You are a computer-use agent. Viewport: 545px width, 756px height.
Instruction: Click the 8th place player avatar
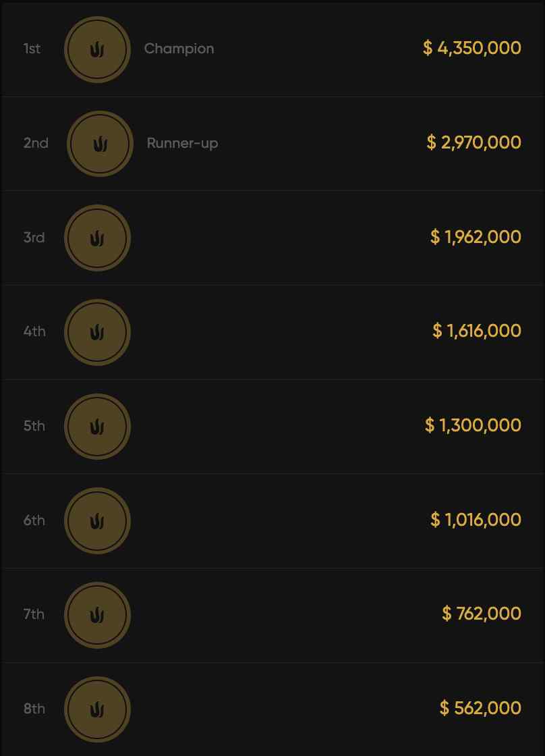point(97,709)
